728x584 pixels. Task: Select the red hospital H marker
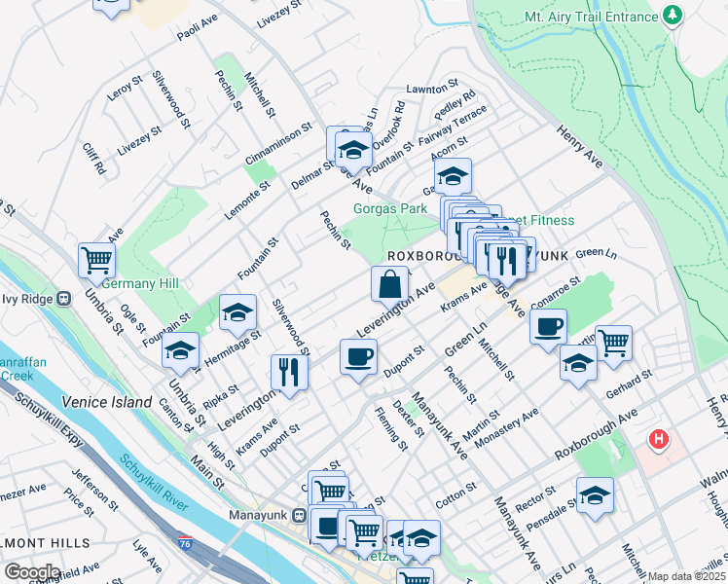tap(658, 439)
